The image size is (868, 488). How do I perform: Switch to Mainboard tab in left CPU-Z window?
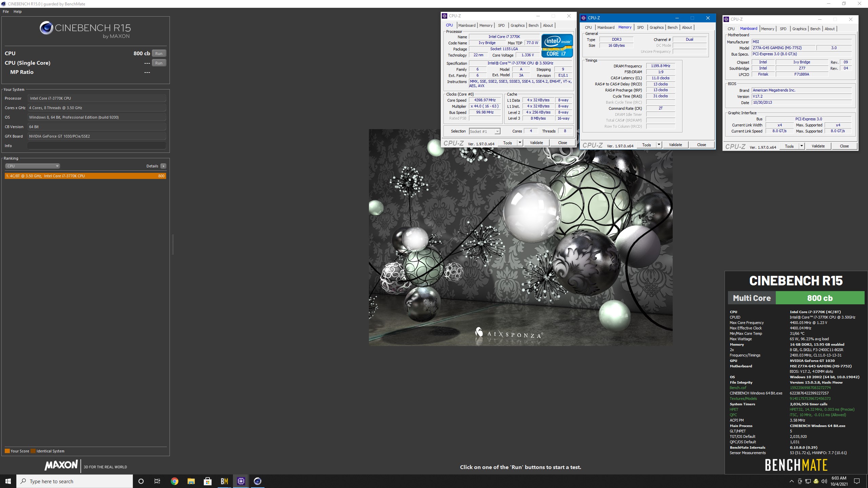point(467,25)
